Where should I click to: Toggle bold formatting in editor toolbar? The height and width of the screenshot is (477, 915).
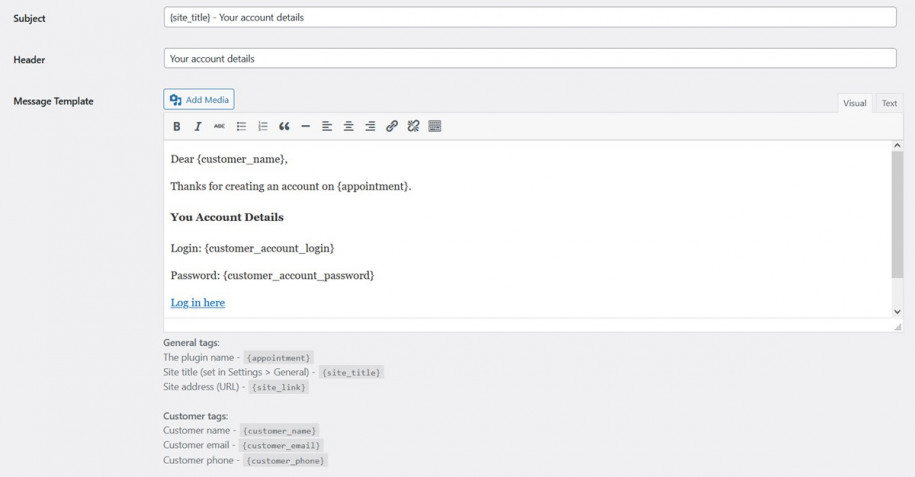point(177,126)
